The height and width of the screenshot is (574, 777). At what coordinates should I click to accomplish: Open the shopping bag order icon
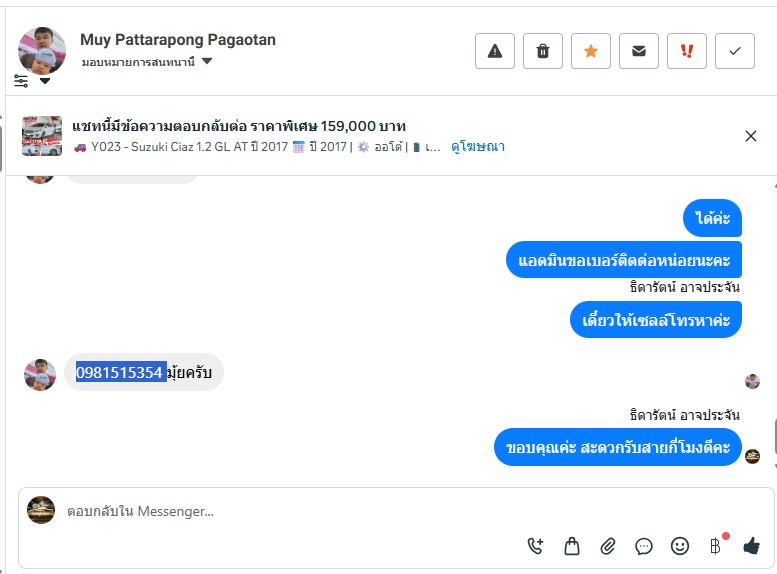click(x=572, y=546)
